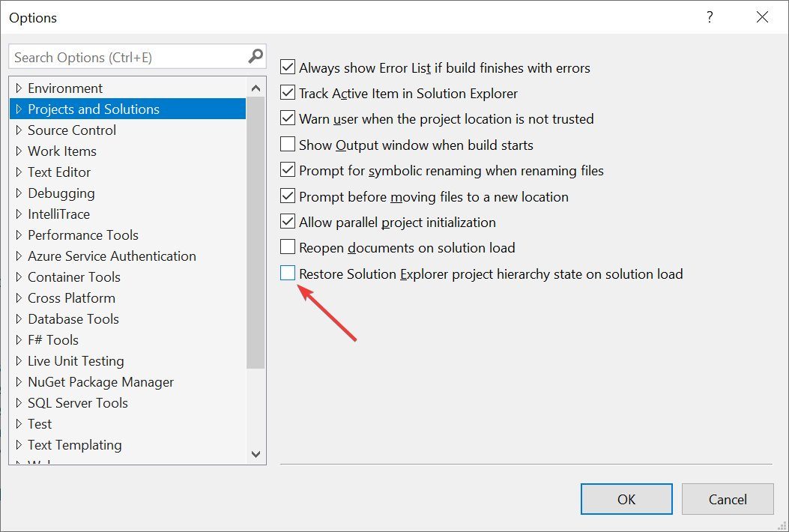Click the search magnifier icon

256,56
